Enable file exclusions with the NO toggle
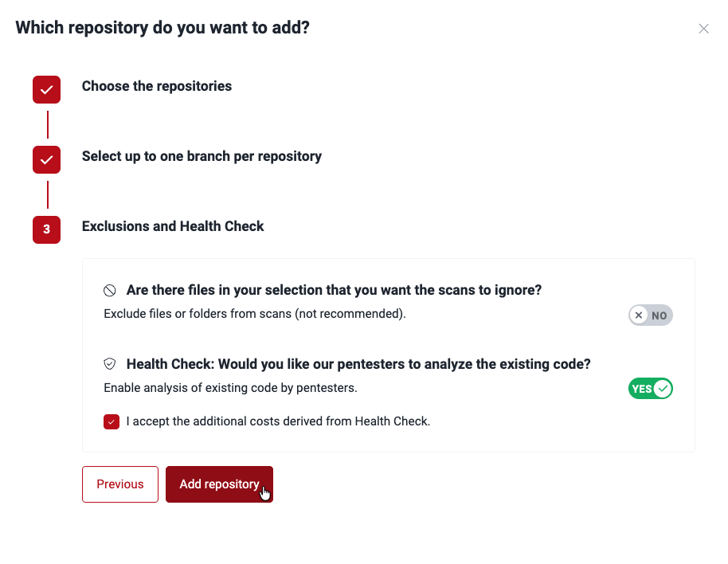The height and width of the screenshot is (564, 728). click(651, 315)
